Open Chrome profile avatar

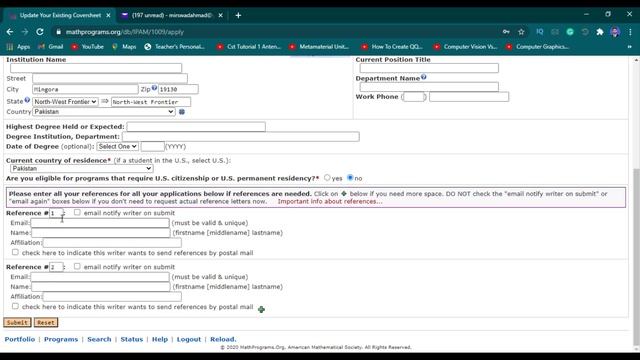click(x=615, y=32)
